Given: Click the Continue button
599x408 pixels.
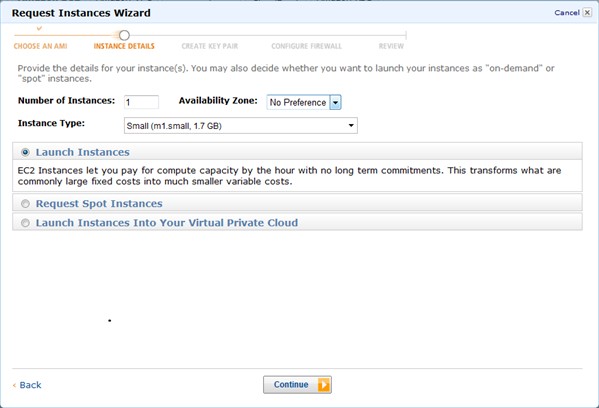Looking at the screenshot, I should tap(297, 385).
